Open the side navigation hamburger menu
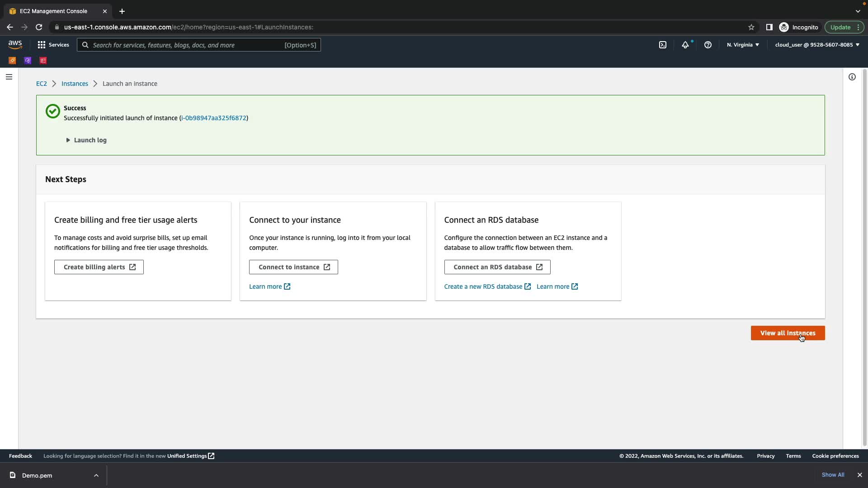The width and height of the screenshot is (868, 488). tap(9, 77)
